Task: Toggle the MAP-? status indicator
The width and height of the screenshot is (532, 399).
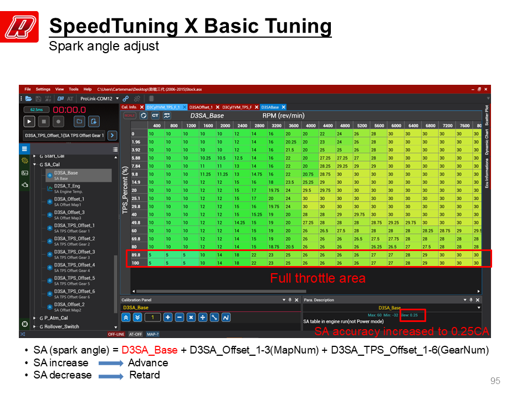Action: point(153,334)
